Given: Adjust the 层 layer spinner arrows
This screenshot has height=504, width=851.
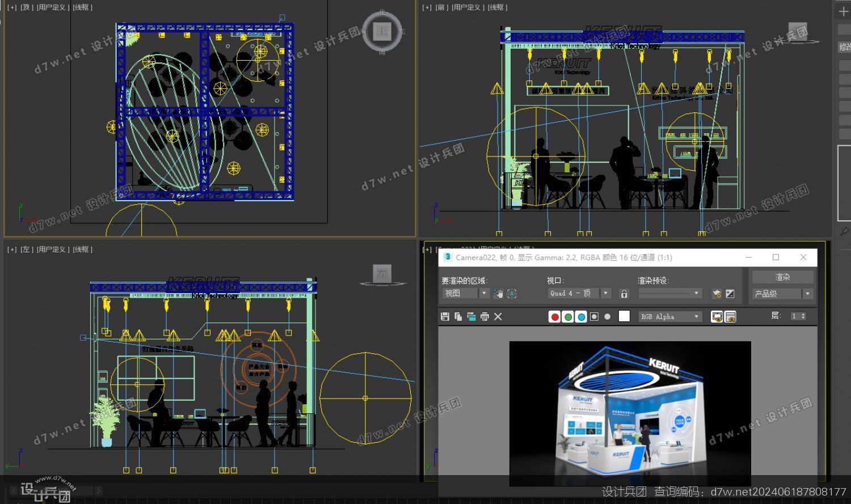Looking at the screenshot, I should point(803,316).
